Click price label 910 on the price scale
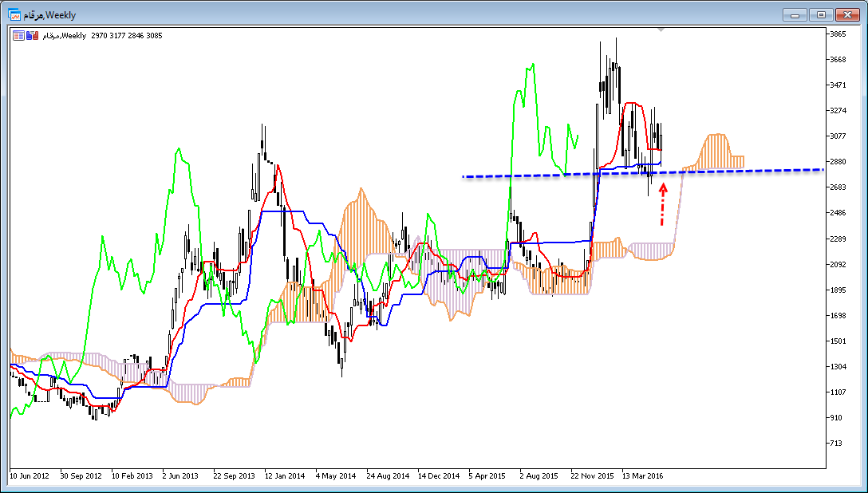The height and width of the screenshot is (493, 868). pos(836,418)
